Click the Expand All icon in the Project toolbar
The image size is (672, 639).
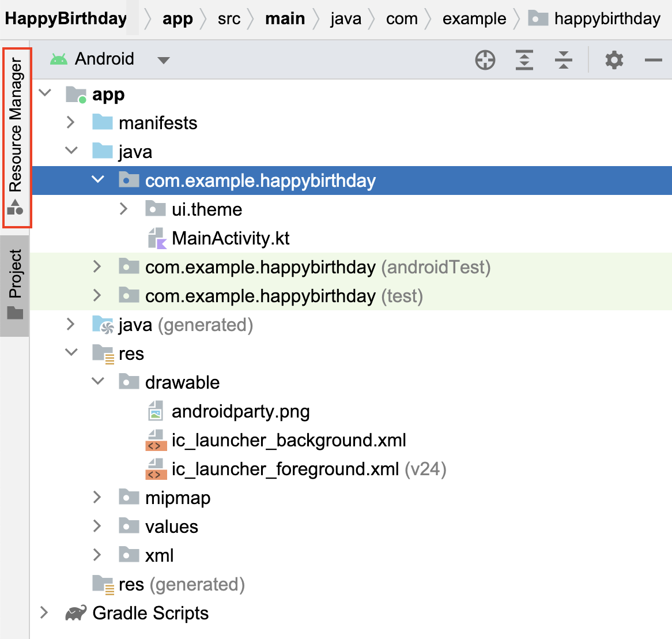pyautogui.click(x=524, y=59)
